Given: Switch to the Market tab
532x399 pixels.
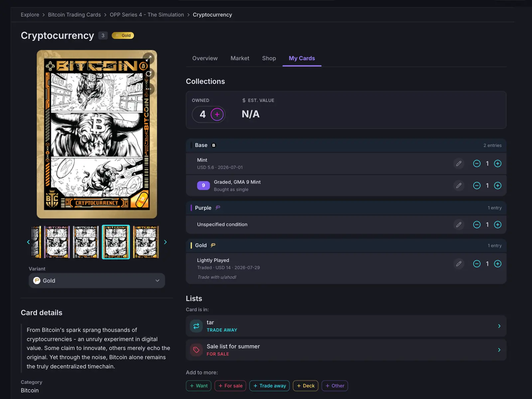Looking at the screenshot, I should 240,58.
